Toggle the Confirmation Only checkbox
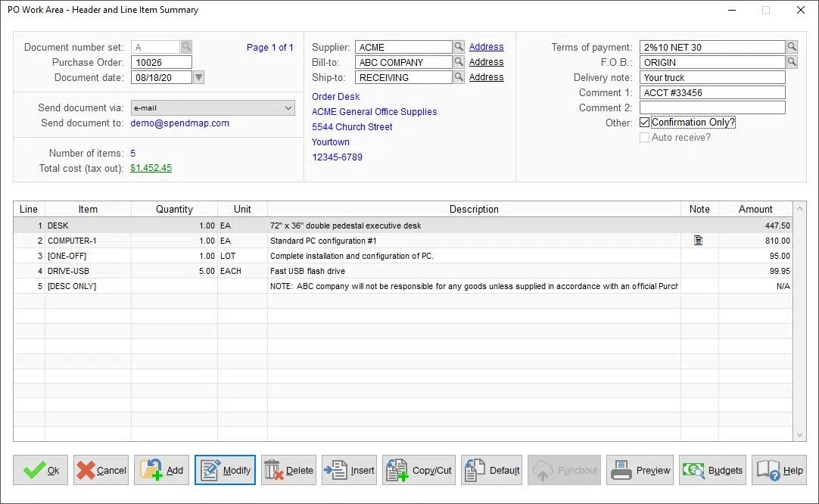The height and width of the screenshot is (504, 819). pyautogui.click(x=646, y=122)
